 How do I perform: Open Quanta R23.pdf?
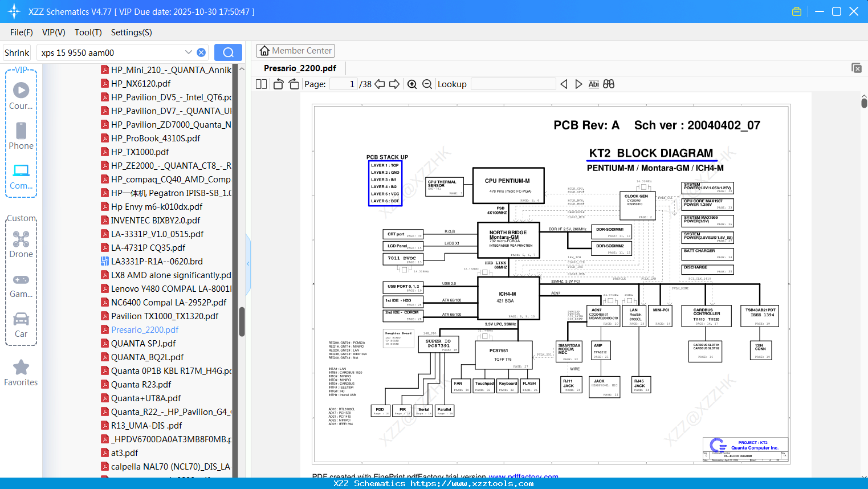click(141, 384)
